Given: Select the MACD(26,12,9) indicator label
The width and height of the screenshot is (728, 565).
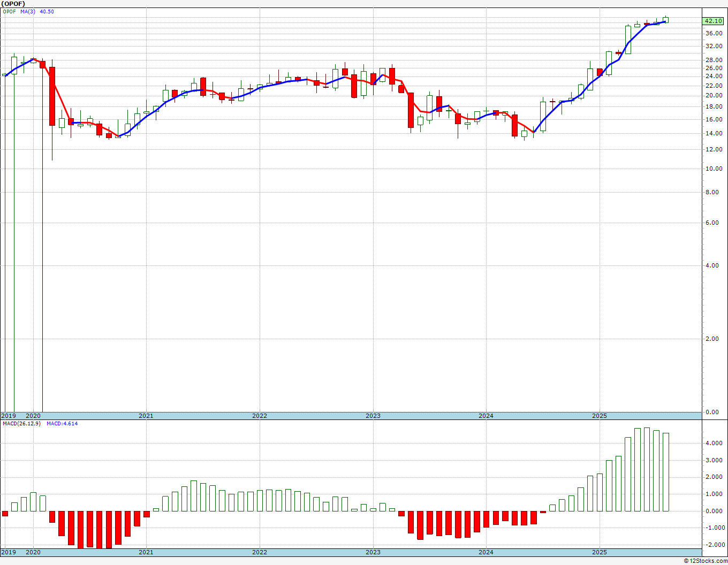Looking at the screenshot, I should coord(21,423).
